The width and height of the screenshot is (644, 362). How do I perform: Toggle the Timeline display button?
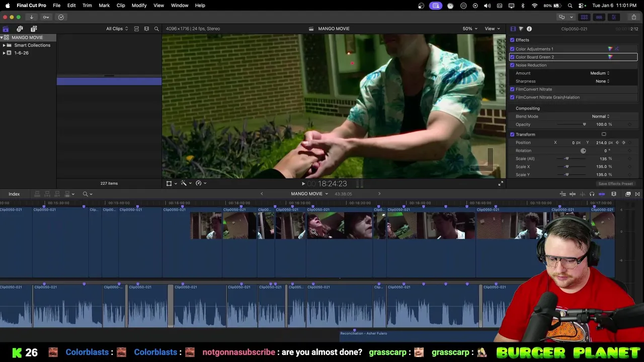pyautogui.click(x=599, y=17)
